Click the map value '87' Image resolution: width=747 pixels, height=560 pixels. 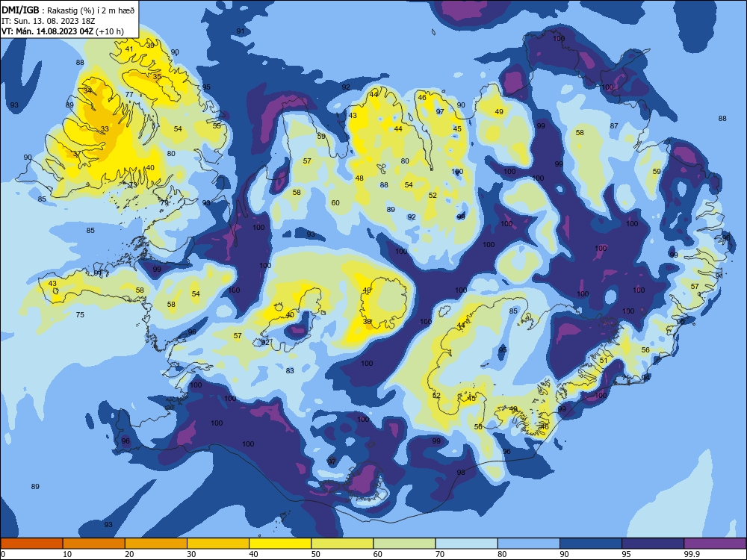click(x=614, y=126)
